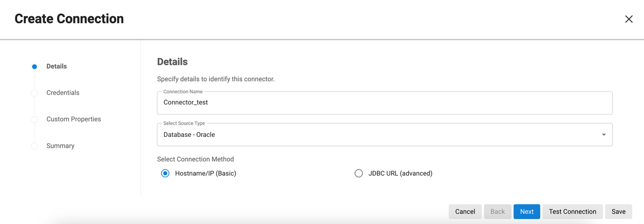The image size is (644, 224).
Task: Click the disabled Back button
Action: [x=497, y=212]
